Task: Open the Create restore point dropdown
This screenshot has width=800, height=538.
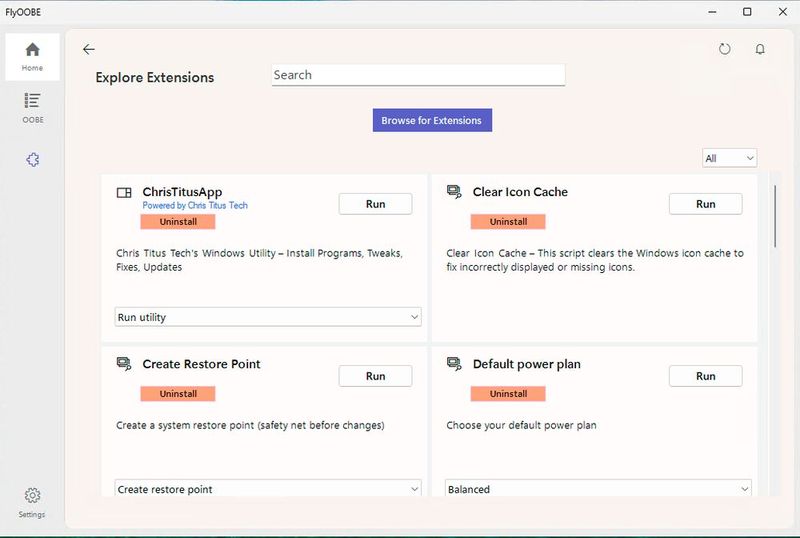Action: pyautogui.click(x=267, y=489)
